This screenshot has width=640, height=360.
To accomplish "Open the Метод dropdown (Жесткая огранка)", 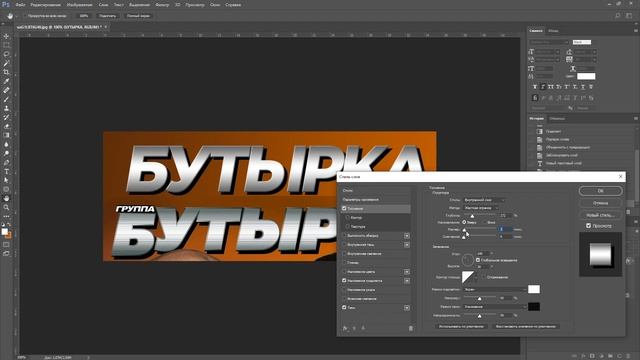I will (x=480, y=208).
